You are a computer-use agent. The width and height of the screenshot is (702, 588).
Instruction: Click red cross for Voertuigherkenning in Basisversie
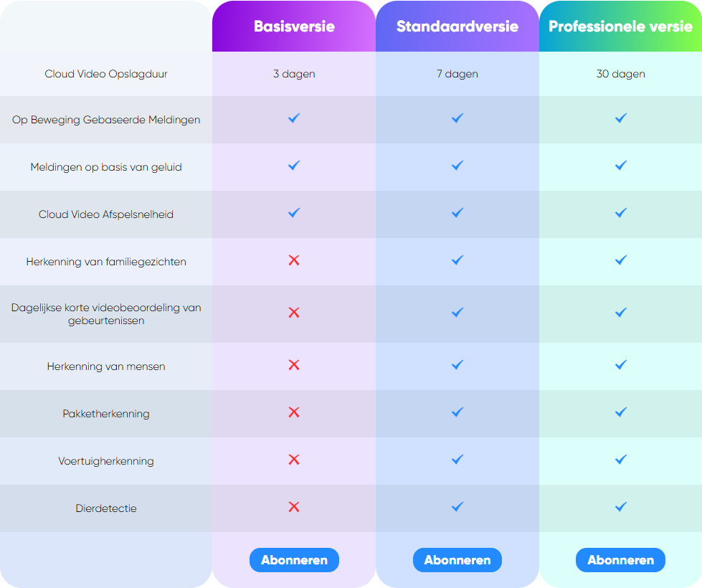(294, 460)
